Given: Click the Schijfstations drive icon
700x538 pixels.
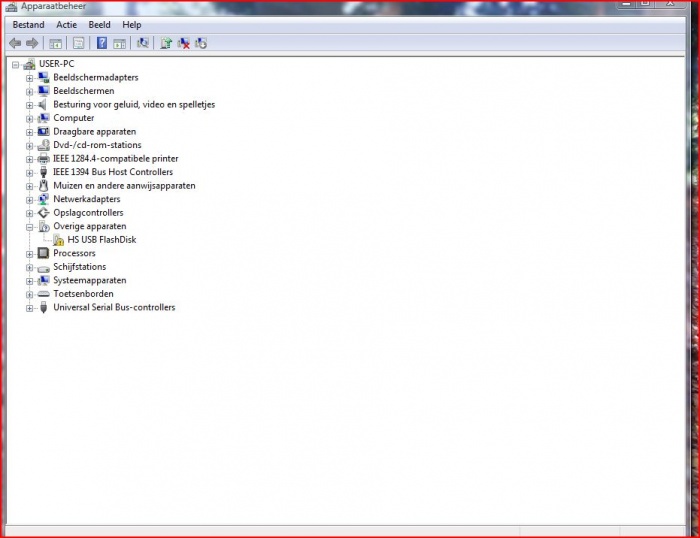Looking at the screenshot, I should [x=43, y=267].
